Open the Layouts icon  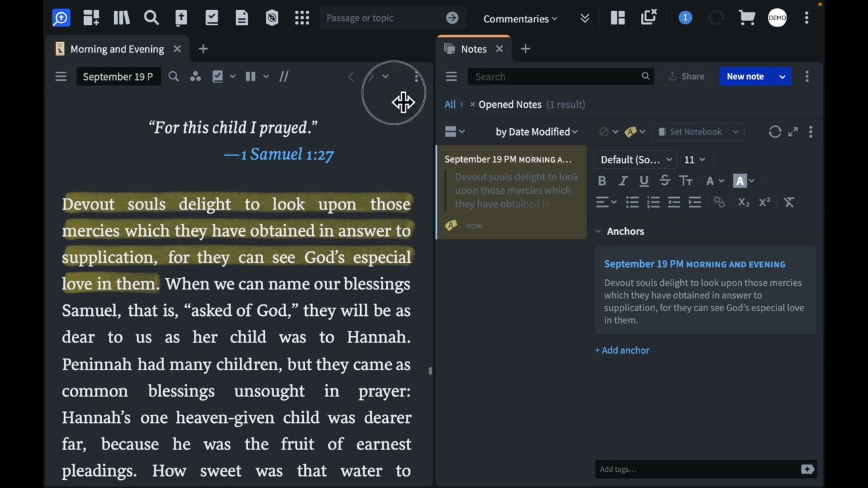pos(618,18)
